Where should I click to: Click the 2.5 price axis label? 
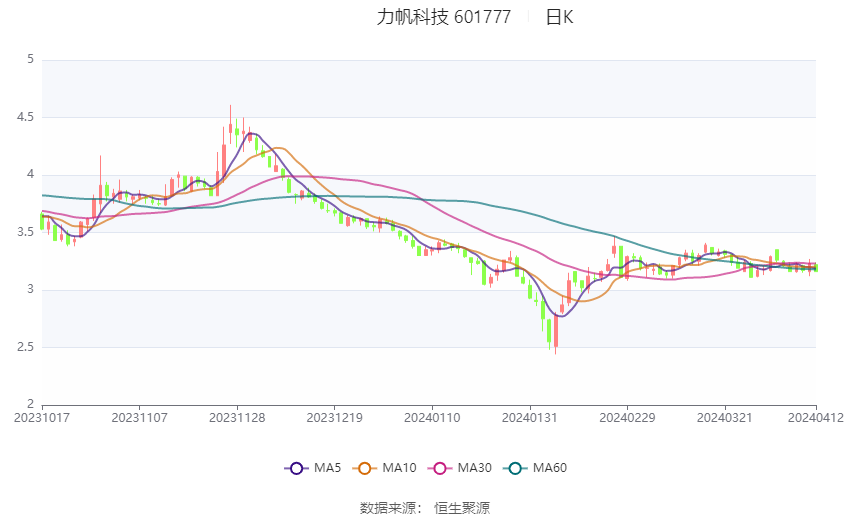coord(25,347)
